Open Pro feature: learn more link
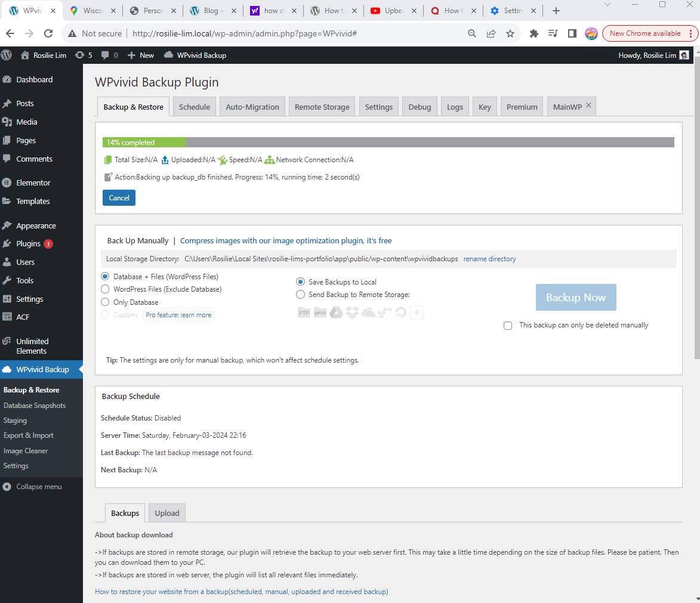The image size is (700, 603). pyautogui.click(x=178, y=315)
